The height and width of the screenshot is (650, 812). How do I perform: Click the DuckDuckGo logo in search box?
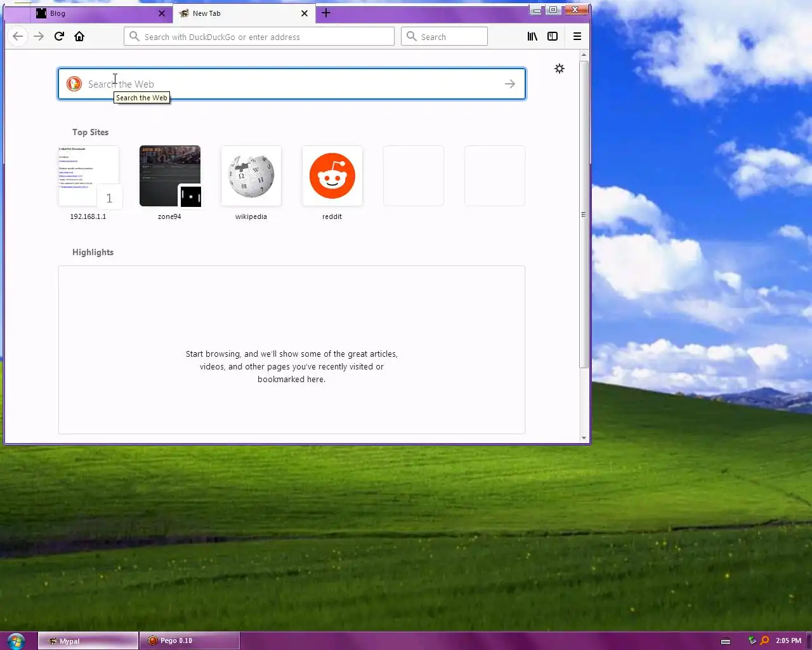point(74,84)
